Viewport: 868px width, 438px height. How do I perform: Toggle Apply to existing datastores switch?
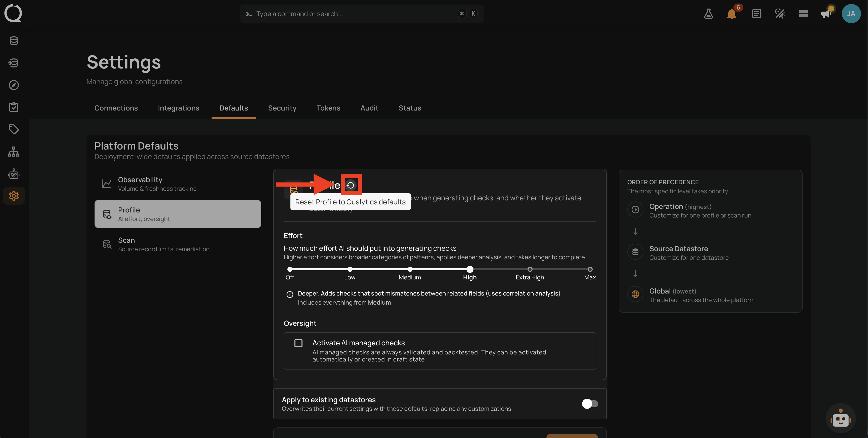click(590, 404)
